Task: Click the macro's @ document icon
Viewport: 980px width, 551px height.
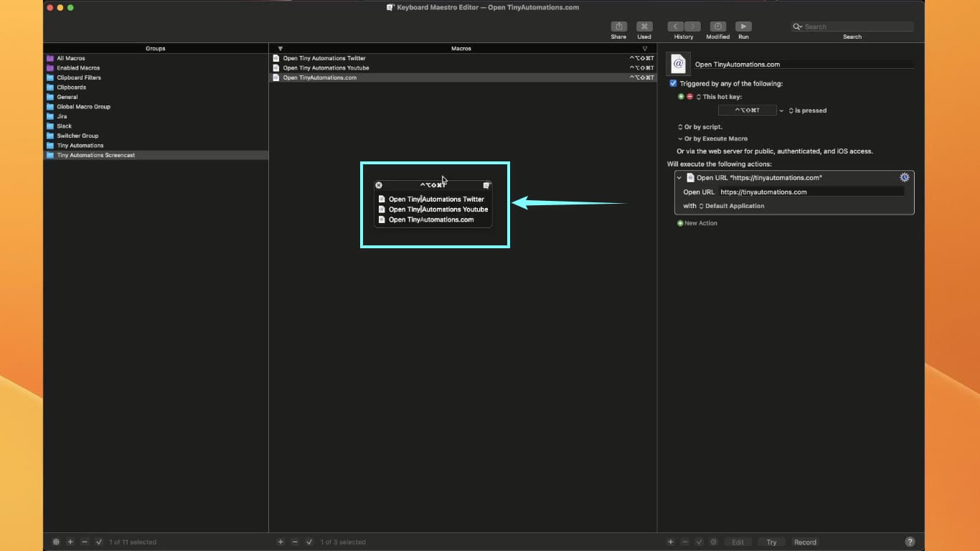Action: [x=678, y=64]
